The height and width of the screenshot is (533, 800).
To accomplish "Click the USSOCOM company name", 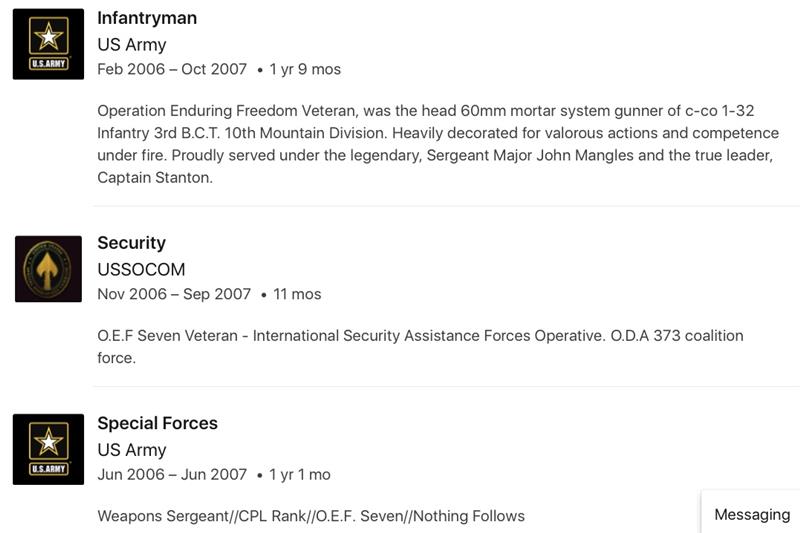I will point(141,269).
